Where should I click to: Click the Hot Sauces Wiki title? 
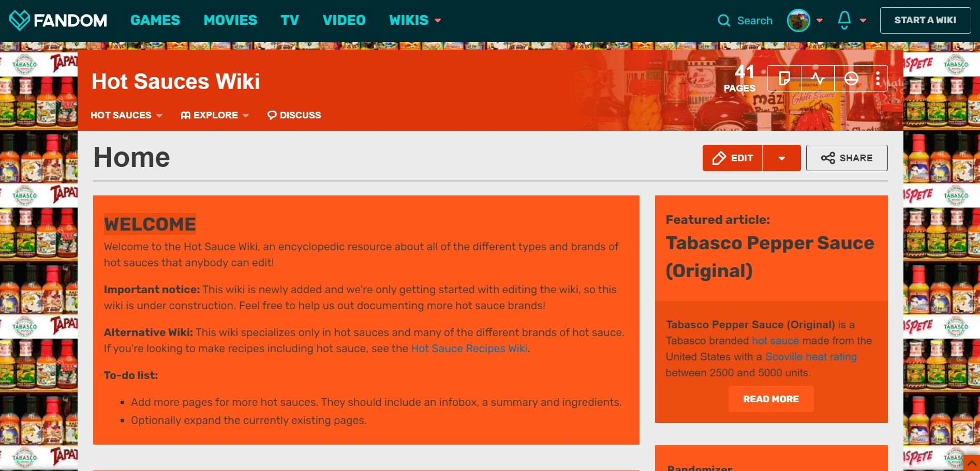tap(176, 81)
